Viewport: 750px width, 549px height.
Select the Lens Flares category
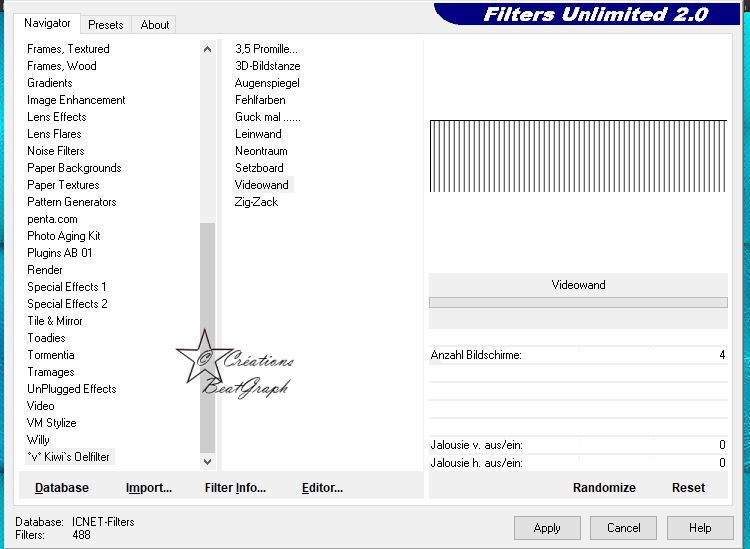pyautogui.click(x=54, y=134)
